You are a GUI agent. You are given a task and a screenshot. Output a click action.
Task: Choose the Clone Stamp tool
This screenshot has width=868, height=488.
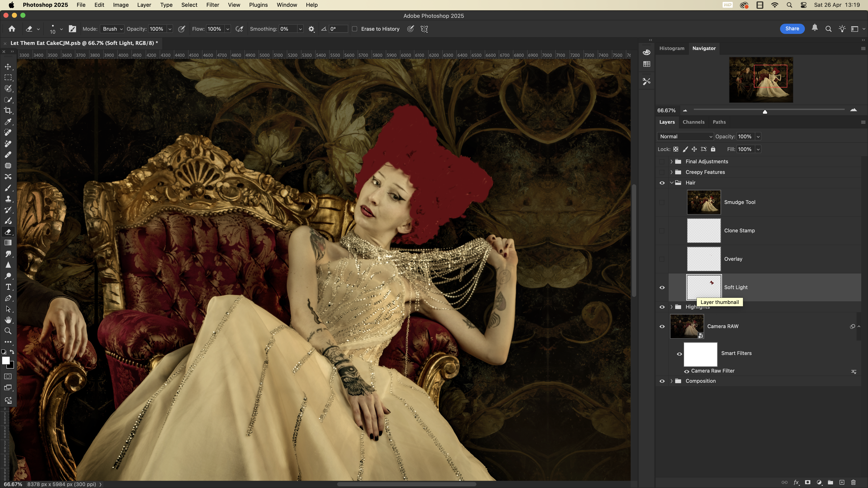pyautogui.click(x=8, y=199)
